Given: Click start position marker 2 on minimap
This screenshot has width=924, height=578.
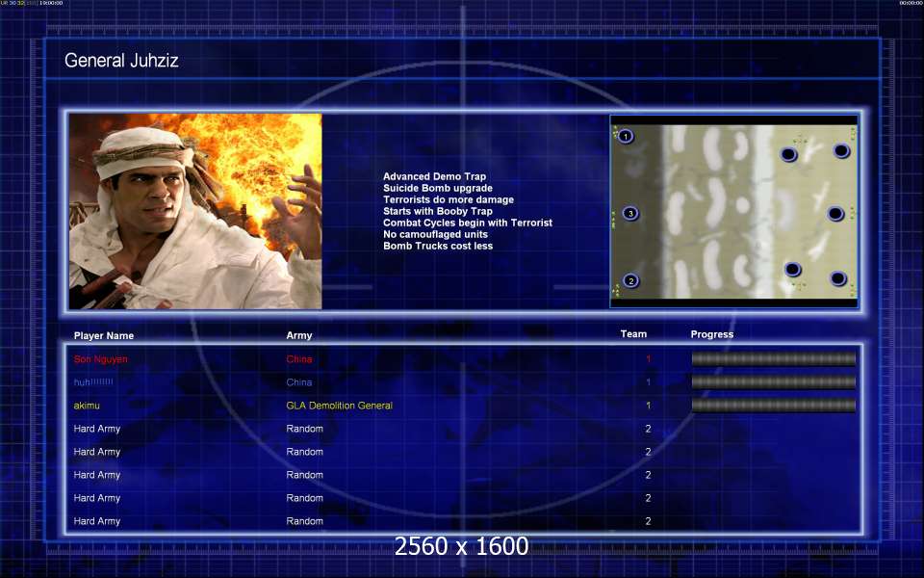Looking at the screenshot, I should (x=630, y=280).
